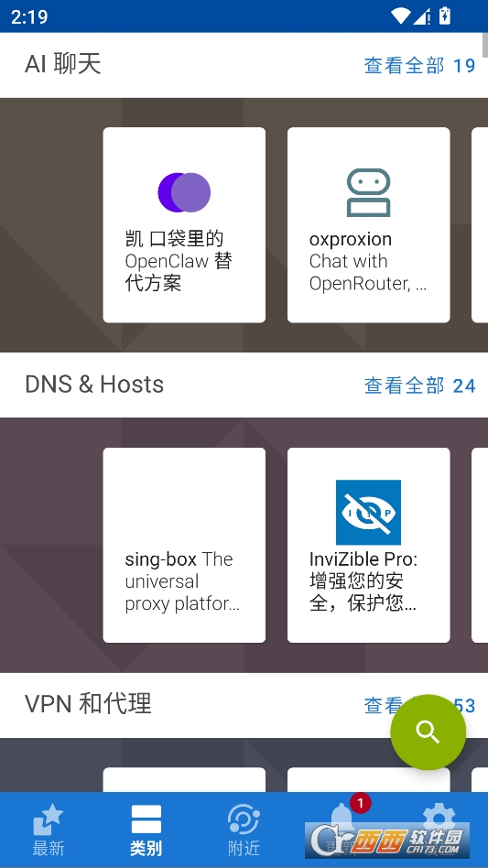Tap the InviZible Pro crossed-eye icon
This screenshot has height=868, width=488.
click(x=368, y=512)
